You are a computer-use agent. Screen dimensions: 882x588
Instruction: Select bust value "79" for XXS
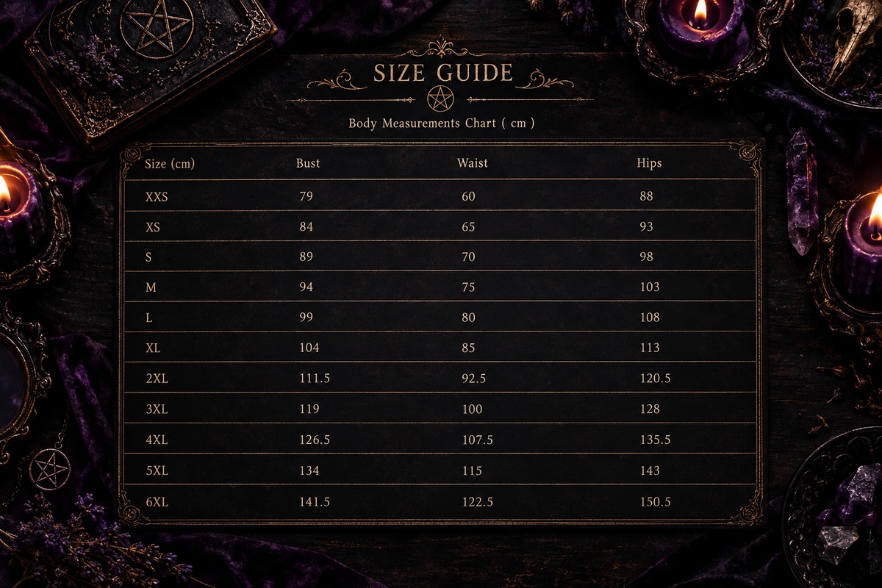306,196
